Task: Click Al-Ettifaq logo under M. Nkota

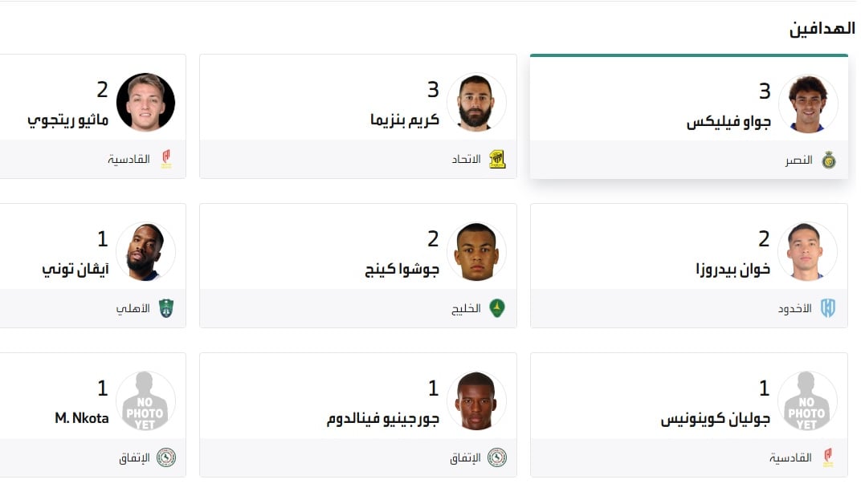Action: click(166, 457)
